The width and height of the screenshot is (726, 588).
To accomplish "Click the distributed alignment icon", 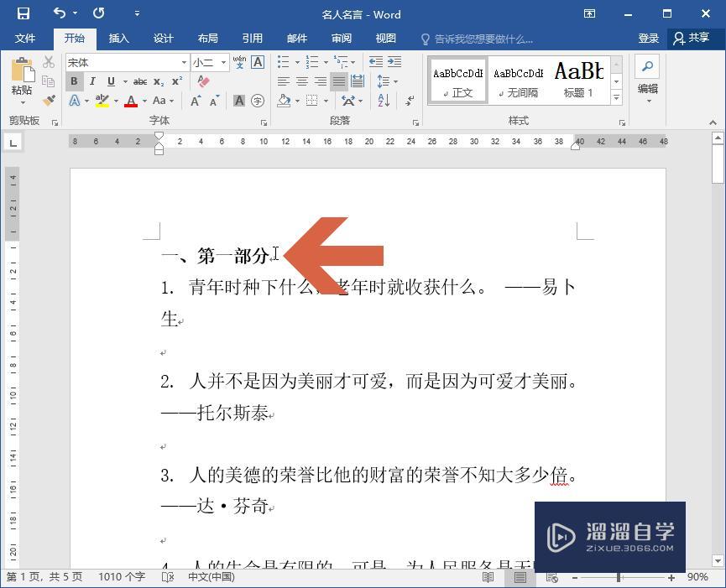I will coord(358,81).
